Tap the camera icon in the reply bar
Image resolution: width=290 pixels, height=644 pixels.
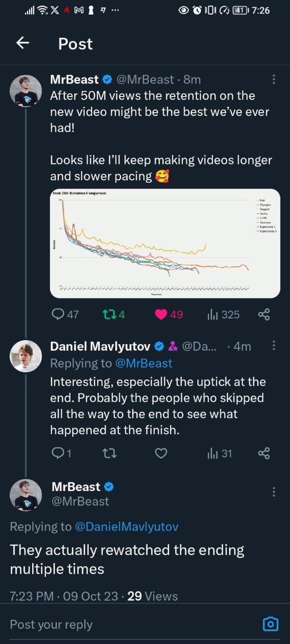(270, 623)
